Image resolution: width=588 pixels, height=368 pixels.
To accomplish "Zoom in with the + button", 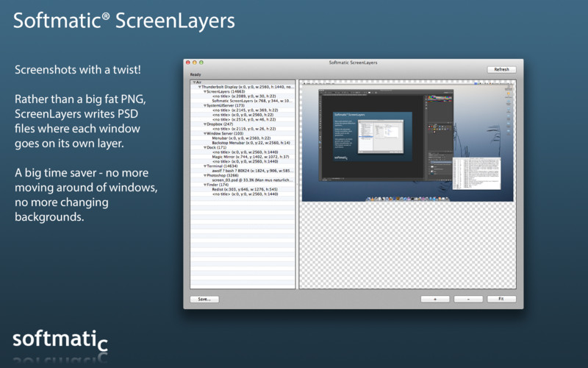I will pyautogui.click(x=435, y=299).
